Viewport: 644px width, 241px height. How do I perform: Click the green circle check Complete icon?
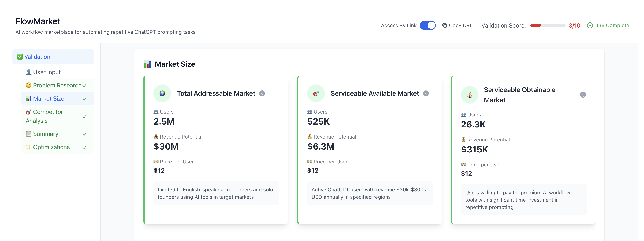coord(590,25)
